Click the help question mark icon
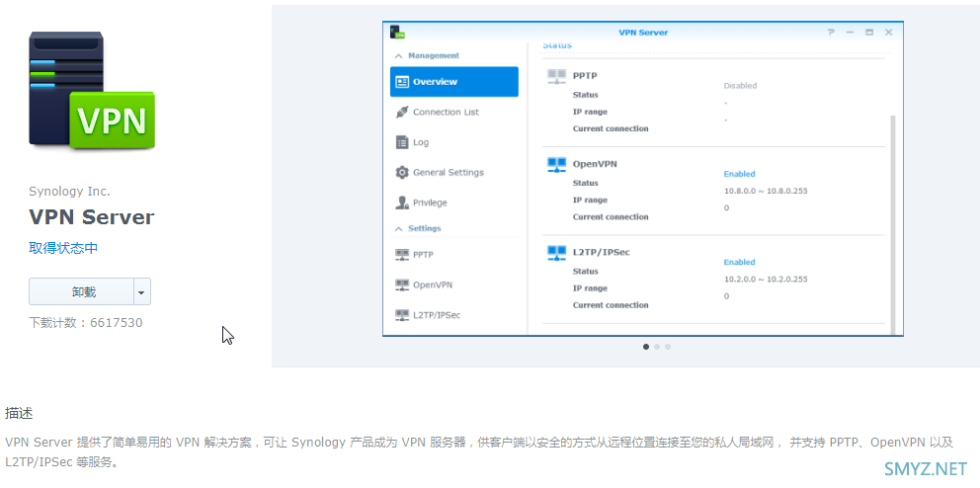The image size is (980, 488). [831, 32]
